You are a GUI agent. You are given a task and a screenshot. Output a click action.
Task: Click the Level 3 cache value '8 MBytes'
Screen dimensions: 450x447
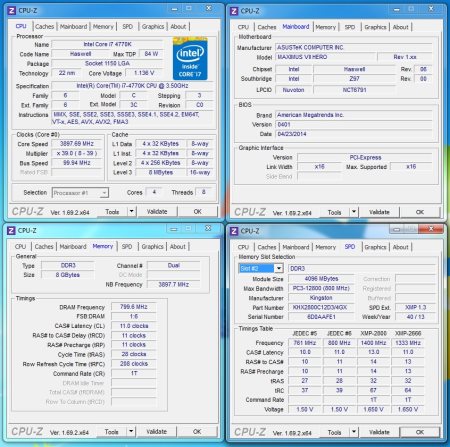coord(160,173)
